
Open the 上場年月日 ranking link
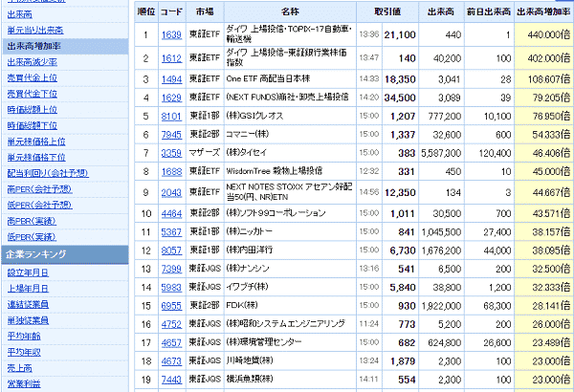[28, 289]
